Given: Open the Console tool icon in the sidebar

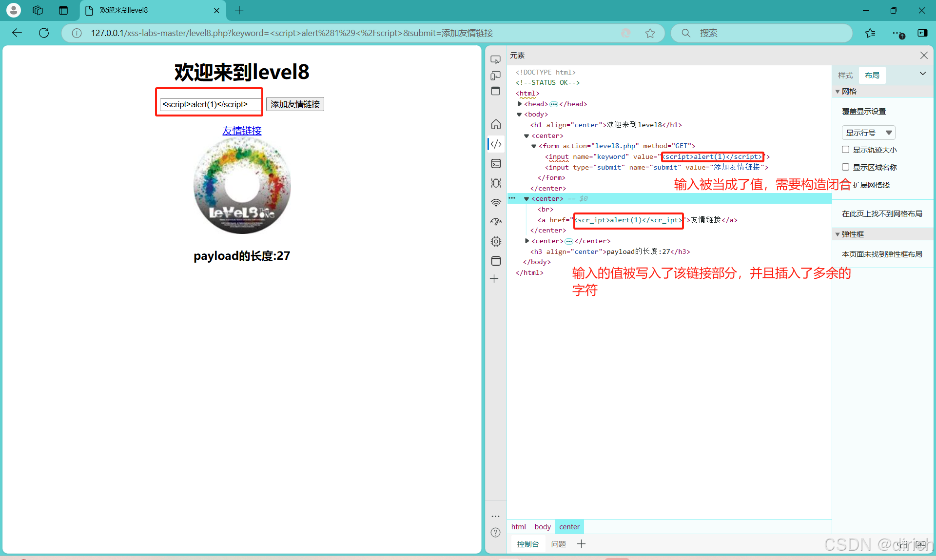Looking at the screenshot, I should click(496, 163).
